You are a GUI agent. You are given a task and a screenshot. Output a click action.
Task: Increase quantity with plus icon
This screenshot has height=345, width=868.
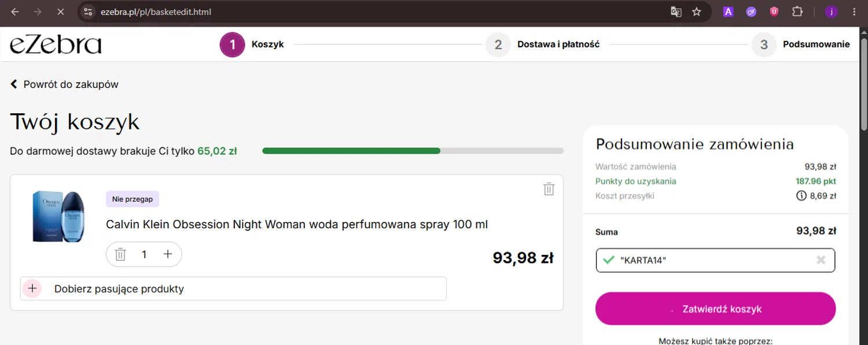(x=168, y=254)
